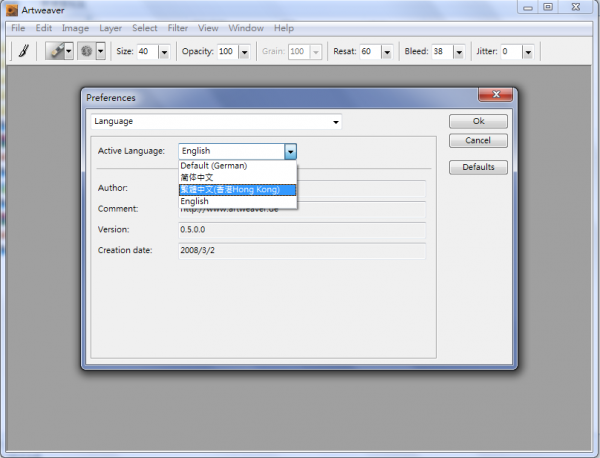Image resolution: width=600 pixels, height=458 pixels.
Task: Choose the Hong Kong Chinese language option
Action: tap(238, 189)
